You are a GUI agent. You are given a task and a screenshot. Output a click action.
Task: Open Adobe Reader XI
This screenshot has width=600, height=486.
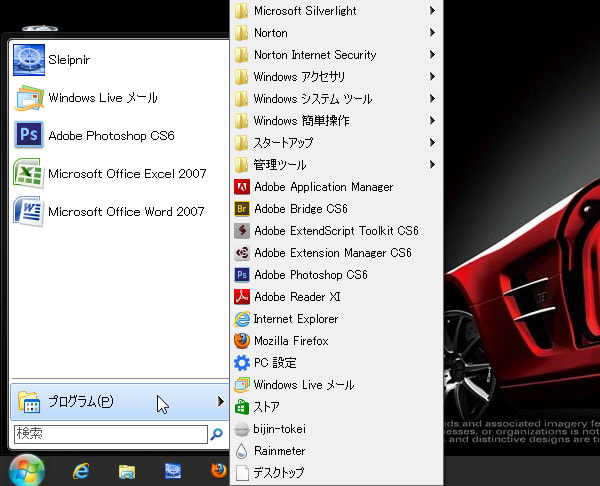(x=297, y=297)
